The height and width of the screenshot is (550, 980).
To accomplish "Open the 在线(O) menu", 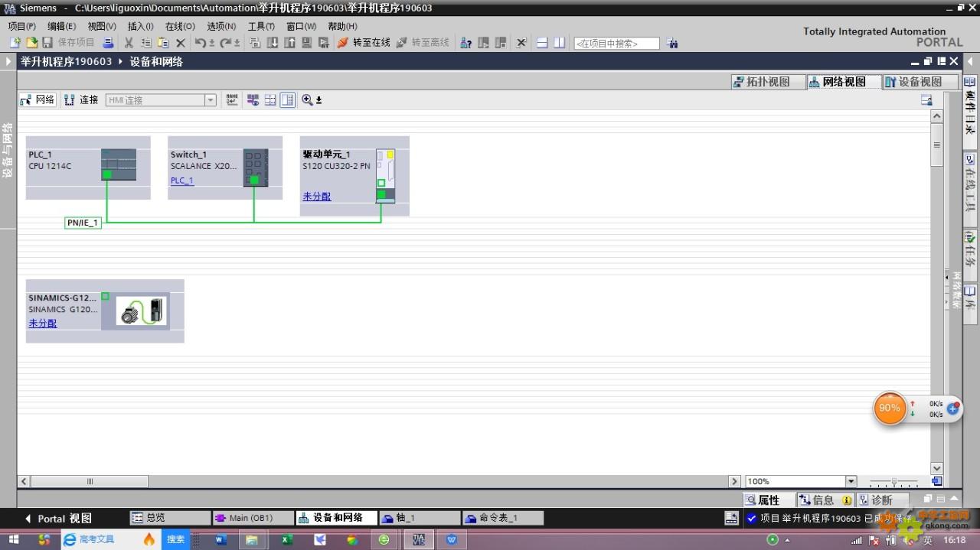I will click(180, 26).
